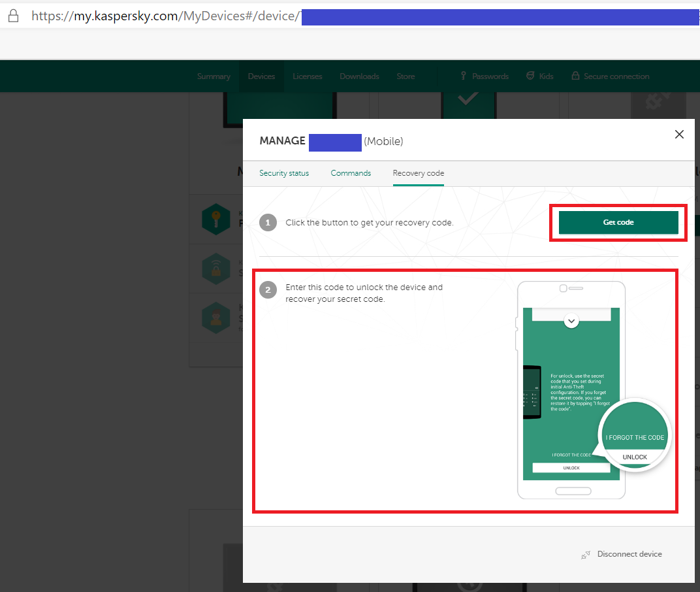Click the Disconnect device plug icon
This screenshot has width=700, height=592.
[586, 555]
